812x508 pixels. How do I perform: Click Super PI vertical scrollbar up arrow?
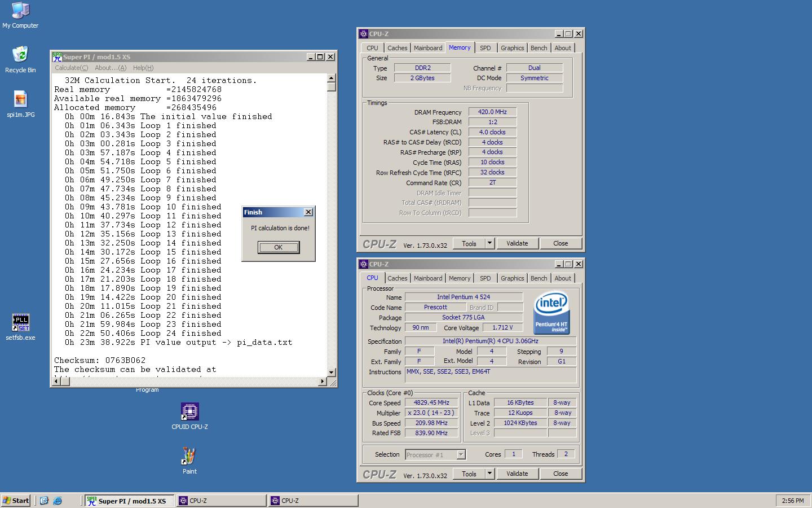(x=332, y=78)
